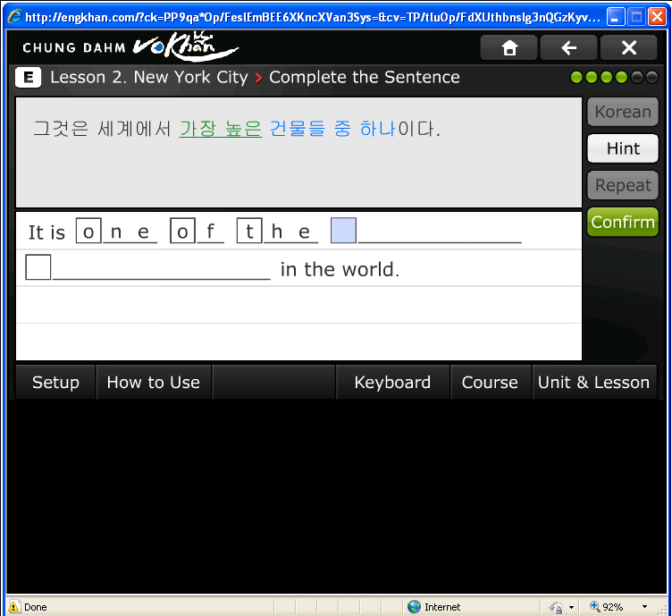The width and height of the screenshot is (672, 616).
Task: Click the protected mode lock icon in the status bar
Action: coord(557,607)
